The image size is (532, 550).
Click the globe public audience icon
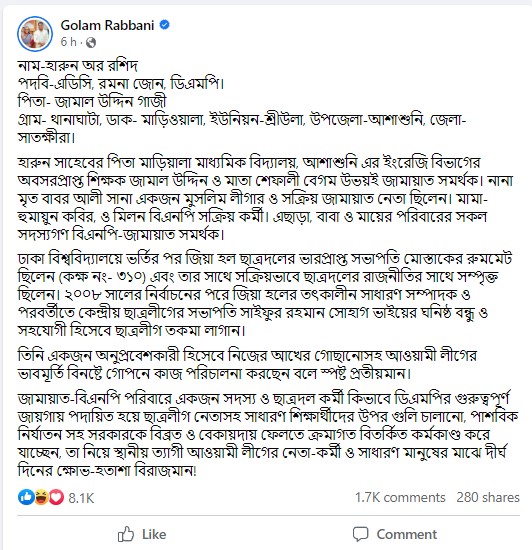91,42
